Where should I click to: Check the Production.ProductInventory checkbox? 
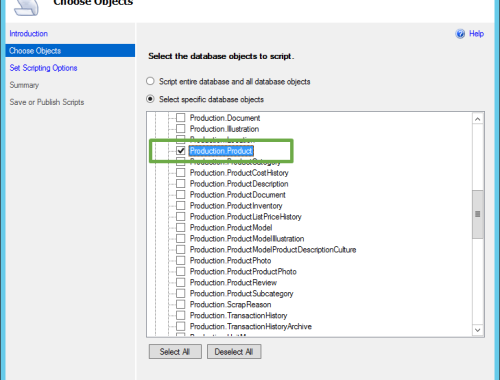(x=181, y=206)
